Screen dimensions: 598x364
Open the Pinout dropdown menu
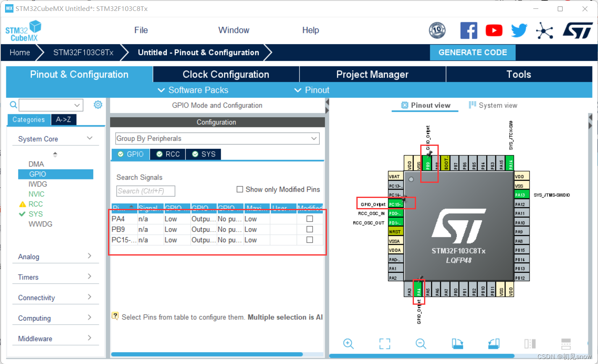pyautogui.click(x=312, y=90)
